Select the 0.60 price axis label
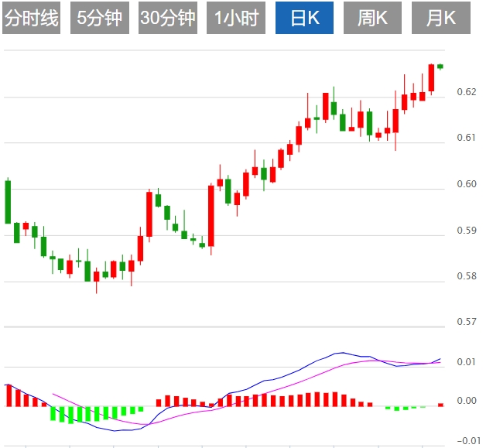This screenshot has height=448, width=493. click(467, 184)
